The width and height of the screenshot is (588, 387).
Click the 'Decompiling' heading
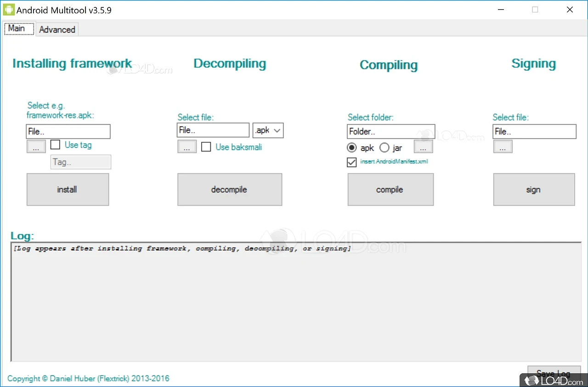(230, 63)
